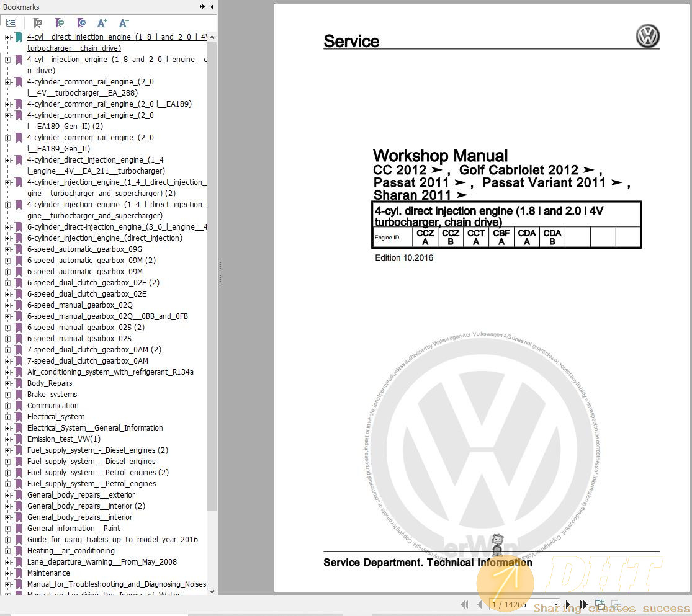
Task: Click the bookmark icon beside Electrical_system
Action: 19,416
